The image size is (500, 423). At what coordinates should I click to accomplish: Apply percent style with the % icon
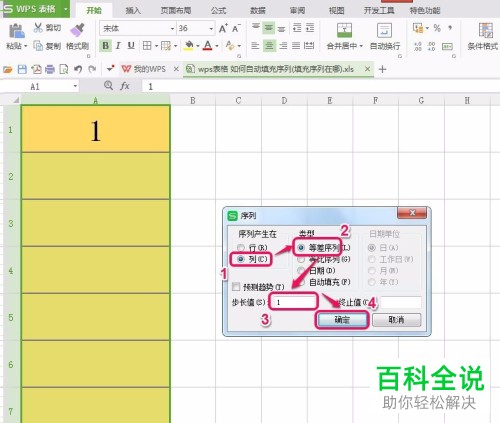(437, 28)
